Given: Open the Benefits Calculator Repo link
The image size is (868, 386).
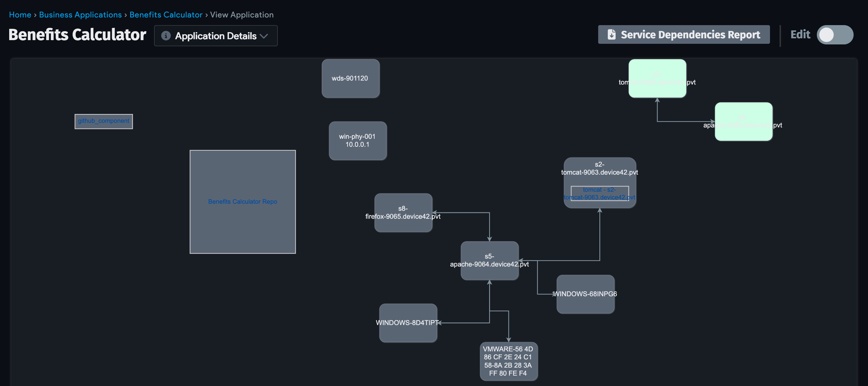Looking at the screenshot, I should (x=243, y=202).
